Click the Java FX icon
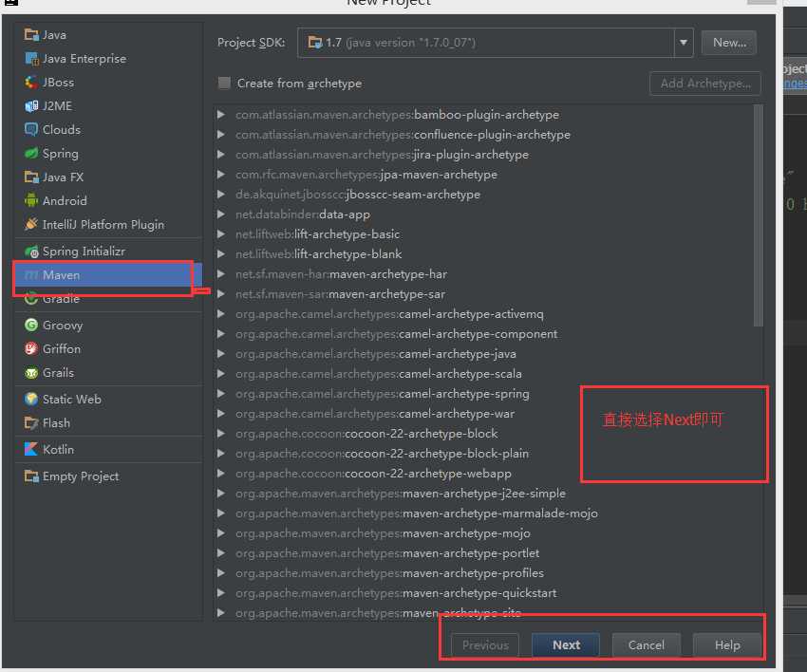807x672 pixels. click(31, 177)
